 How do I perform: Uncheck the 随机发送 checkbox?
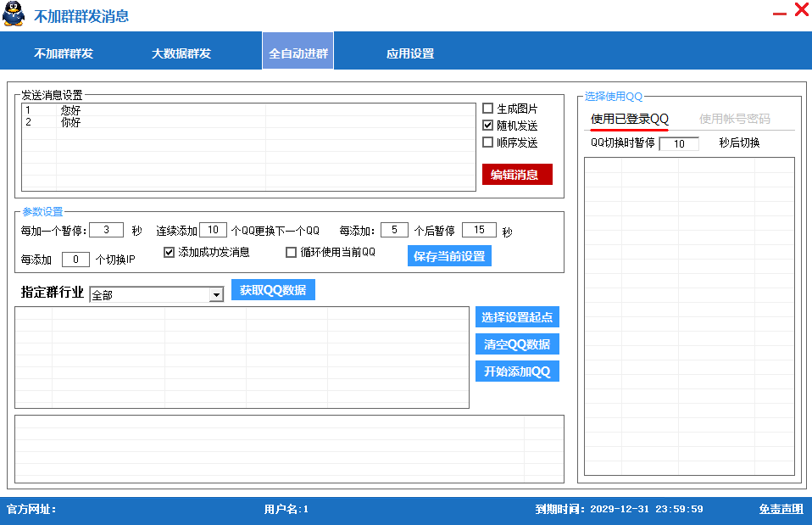[488, 126]
